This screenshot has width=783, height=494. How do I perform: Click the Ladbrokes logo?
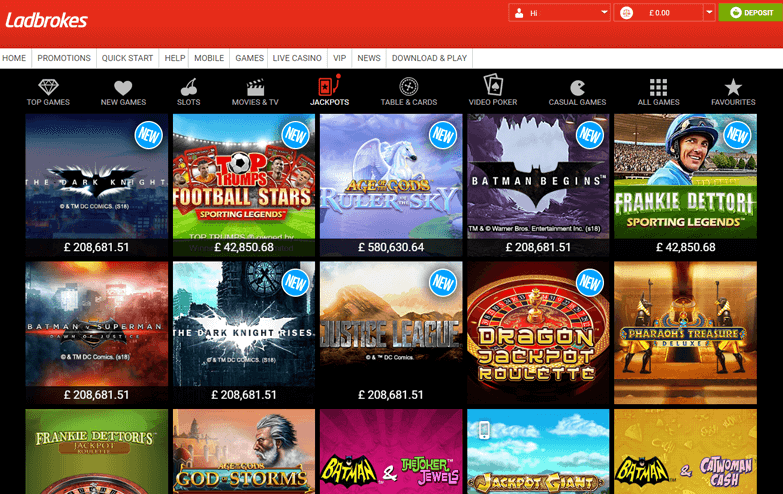46,20
